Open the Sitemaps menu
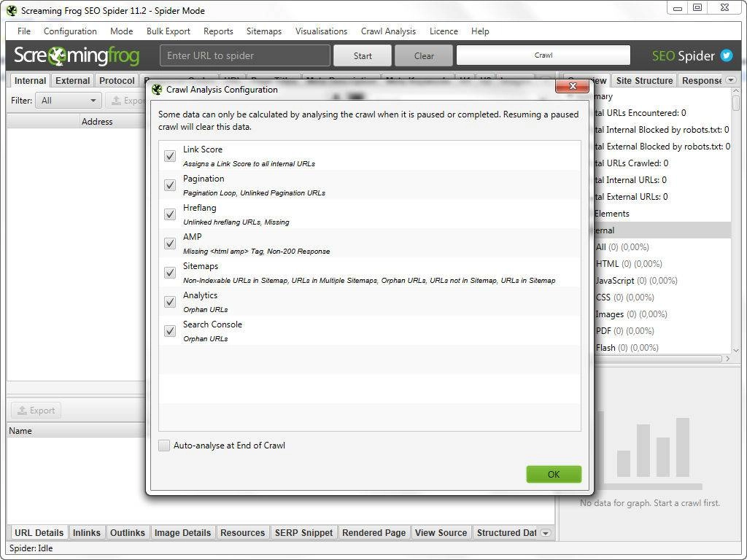This screenshot has width=747, height=560. (x=264, y=31)
